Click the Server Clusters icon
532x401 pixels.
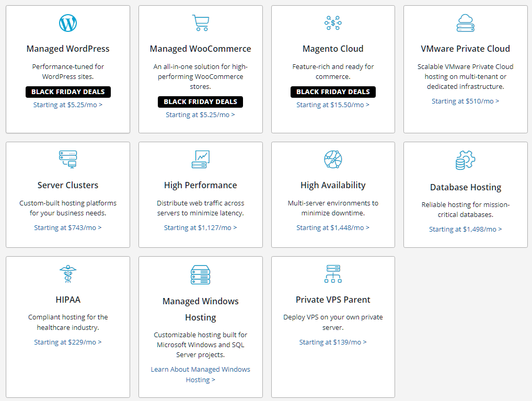68,159
